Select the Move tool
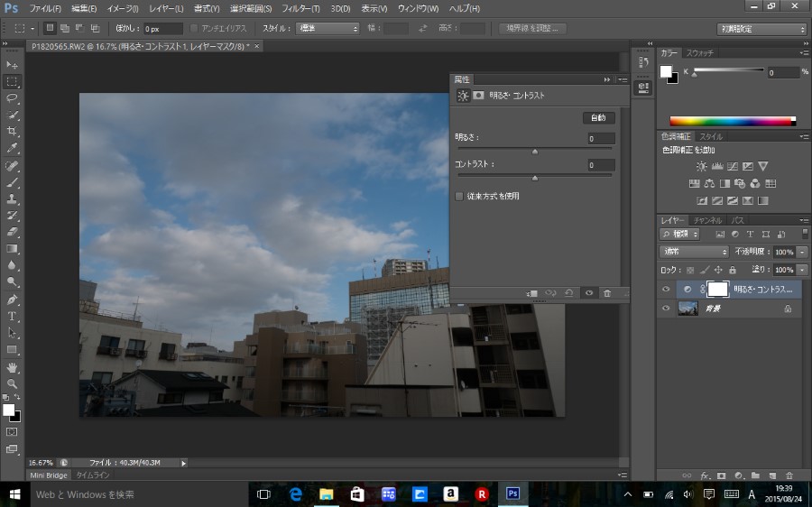 click(13, 65)
